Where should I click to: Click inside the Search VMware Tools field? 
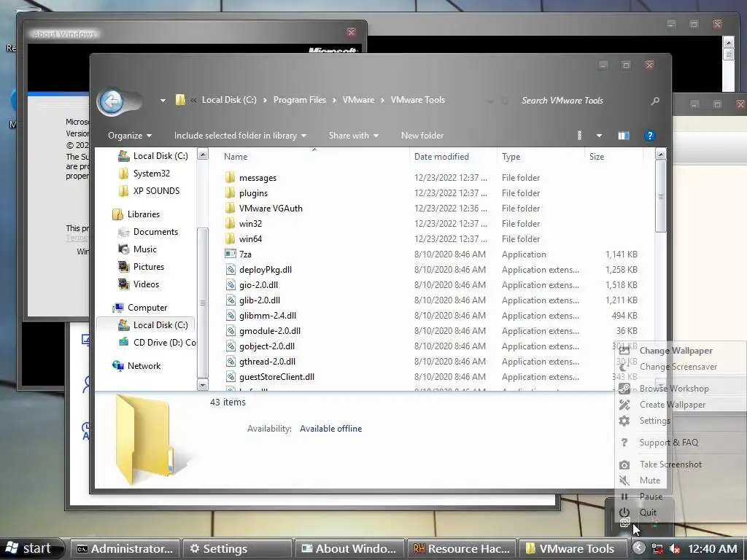(x=582, y=101)
